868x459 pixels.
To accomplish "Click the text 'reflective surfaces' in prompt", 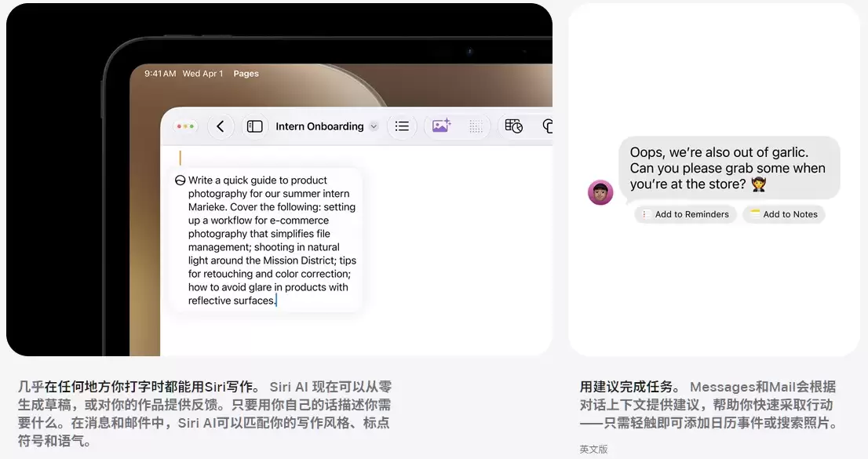I will (231, 301).
